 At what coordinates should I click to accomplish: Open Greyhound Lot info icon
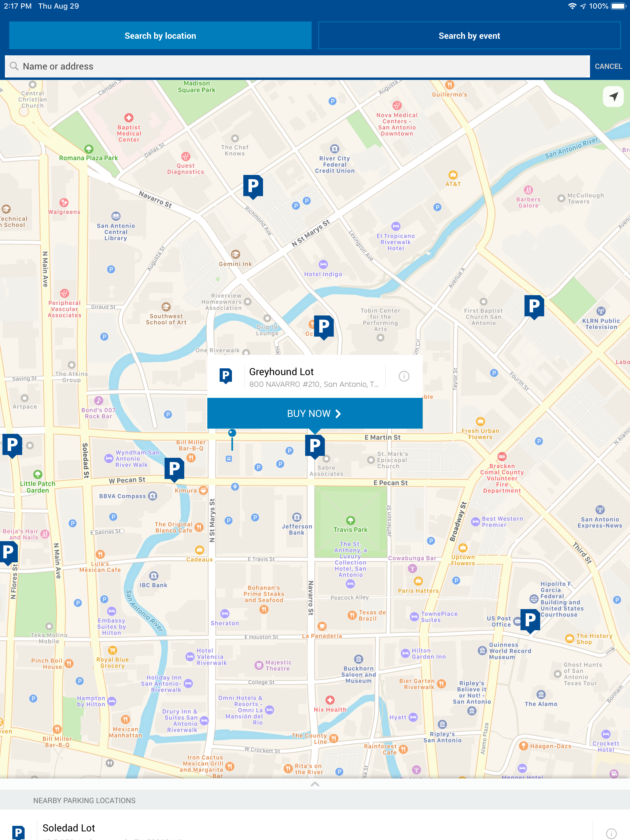[404, 376]
